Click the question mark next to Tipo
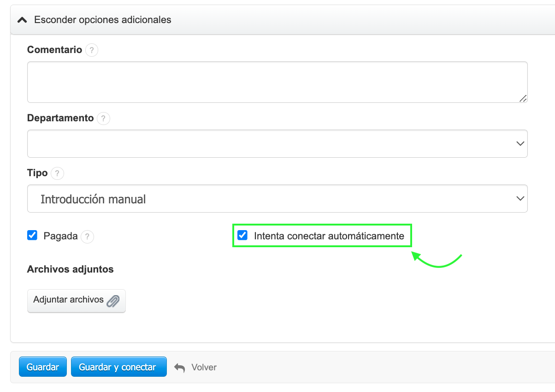The height and width of the screenshot is (392, 555). pos(57,173)
